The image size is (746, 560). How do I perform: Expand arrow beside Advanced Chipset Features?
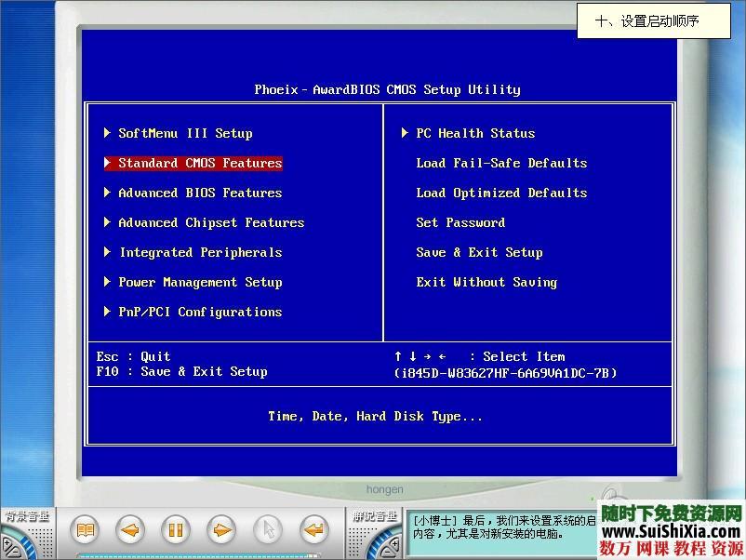pyautogui.click(x=108, y=222)
